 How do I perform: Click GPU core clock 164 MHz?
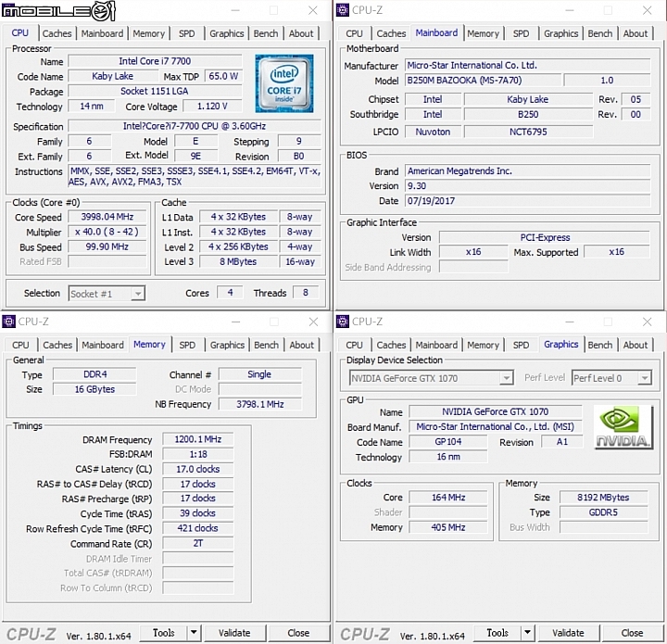click(448, 498)
